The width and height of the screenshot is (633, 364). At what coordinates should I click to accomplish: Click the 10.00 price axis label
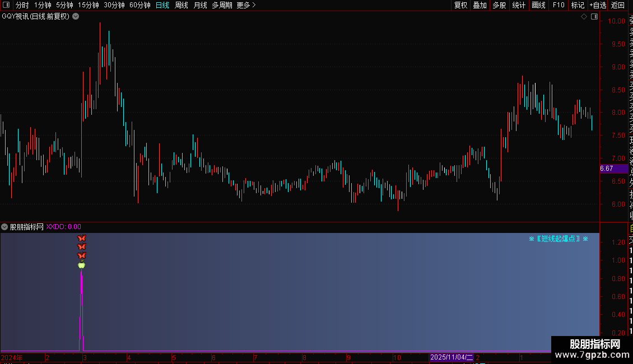(x=616, y=21)
